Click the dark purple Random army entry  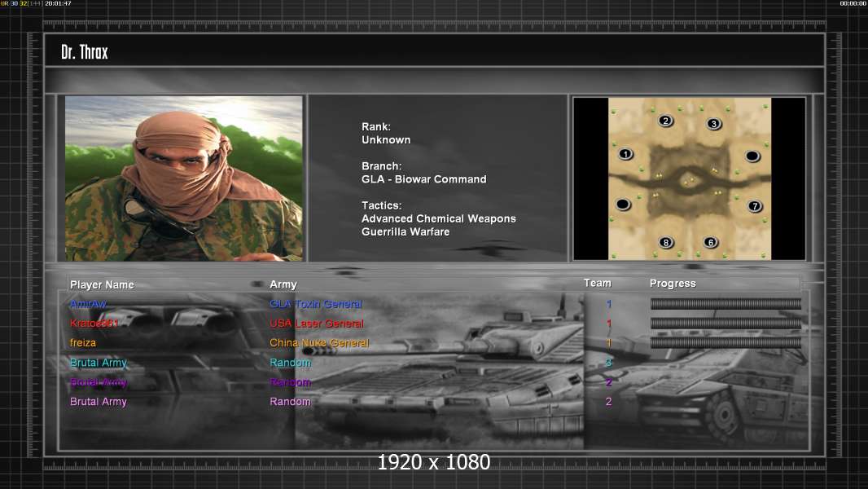click(x=290, y=382)
